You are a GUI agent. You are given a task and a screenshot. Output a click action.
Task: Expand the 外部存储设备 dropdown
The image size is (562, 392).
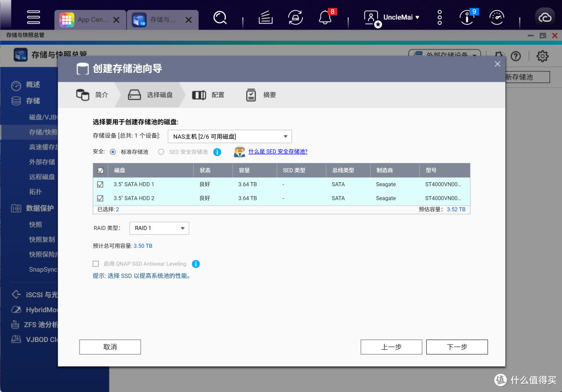[445, 55]
